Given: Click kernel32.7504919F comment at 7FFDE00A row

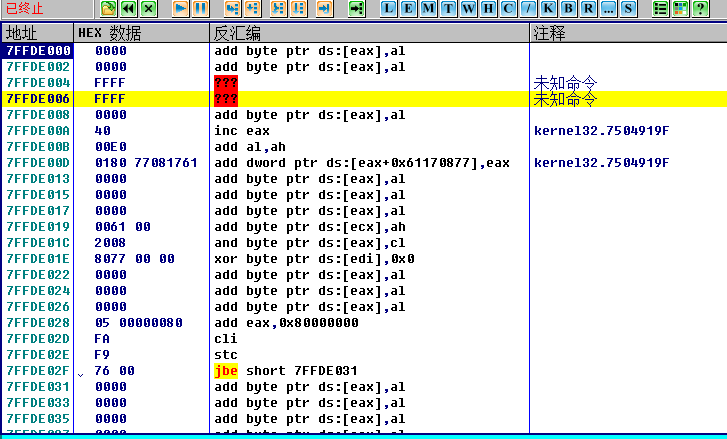Looking at the screenshot, I should [601, 131].
